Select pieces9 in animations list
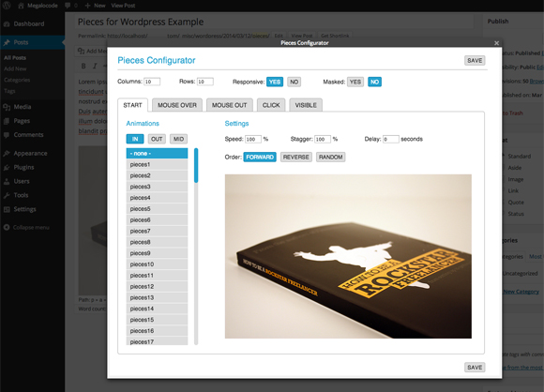 (x=157, y=253)
